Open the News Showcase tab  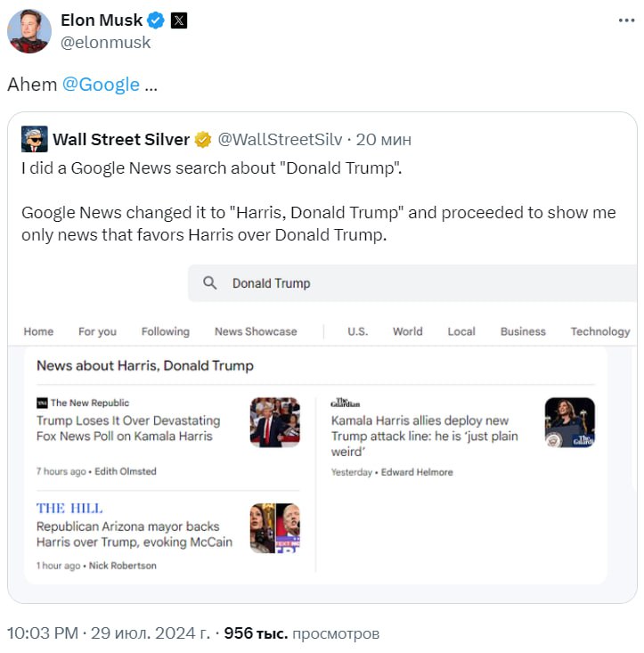[x=256, y=331]
